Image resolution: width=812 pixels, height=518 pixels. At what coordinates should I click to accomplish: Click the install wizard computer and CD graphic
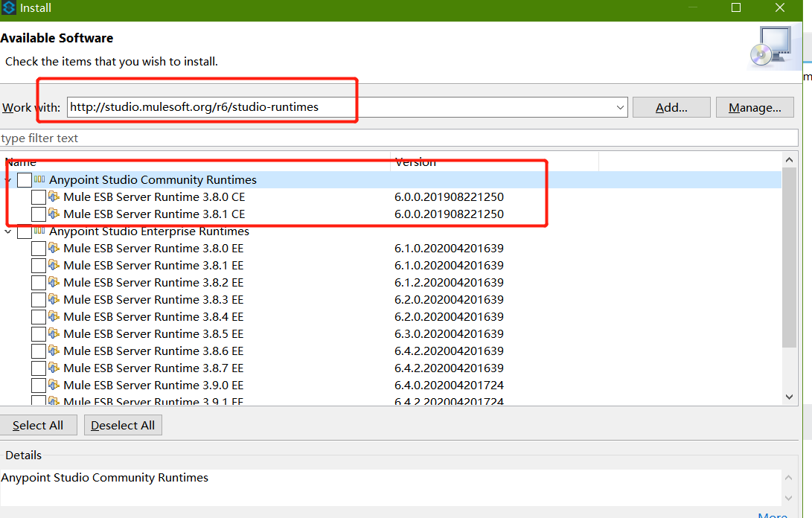coord(773,48)
